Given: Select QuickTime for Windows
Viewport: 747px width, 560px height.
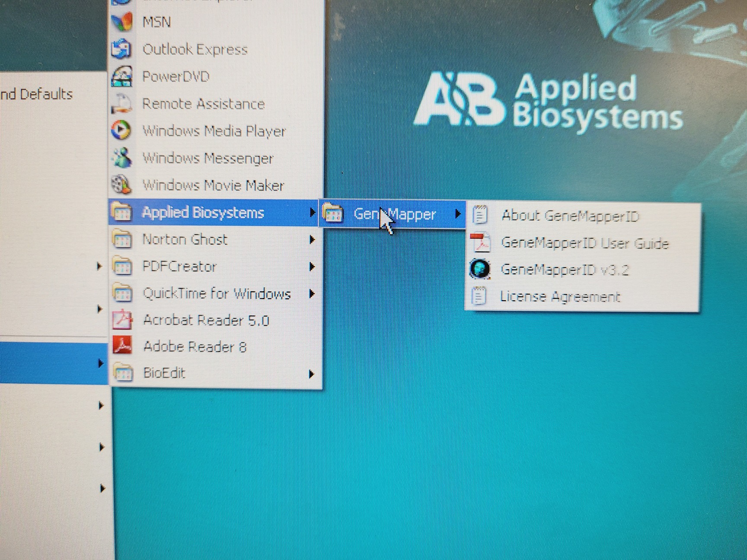Looking at the screenshot, I should 216,293.
